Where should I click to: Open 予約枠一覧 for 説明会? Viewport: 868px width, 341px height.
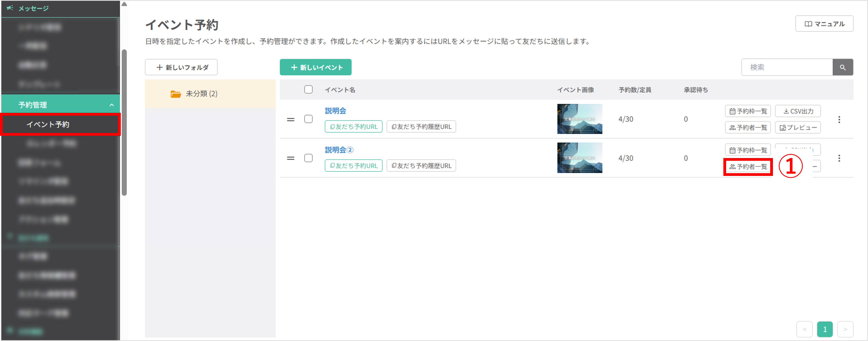(748, 111)
